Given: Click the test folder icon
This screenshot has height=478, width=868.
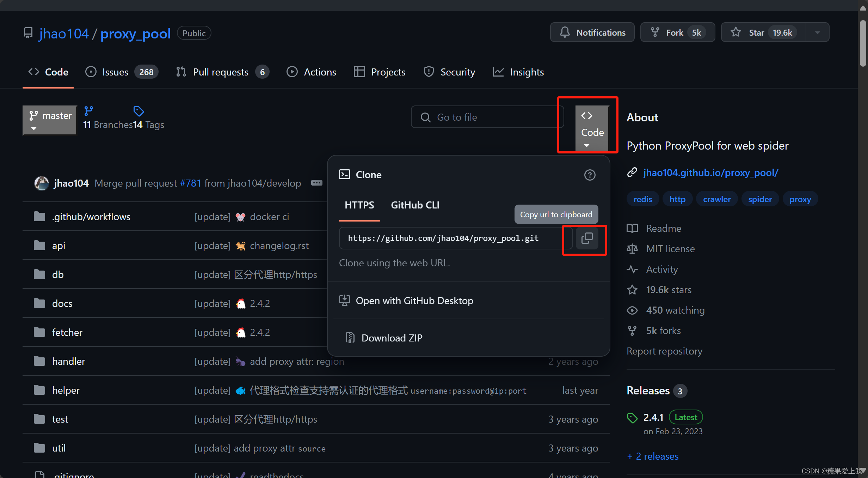Looking at the screenshot, I should click(39, 419).
